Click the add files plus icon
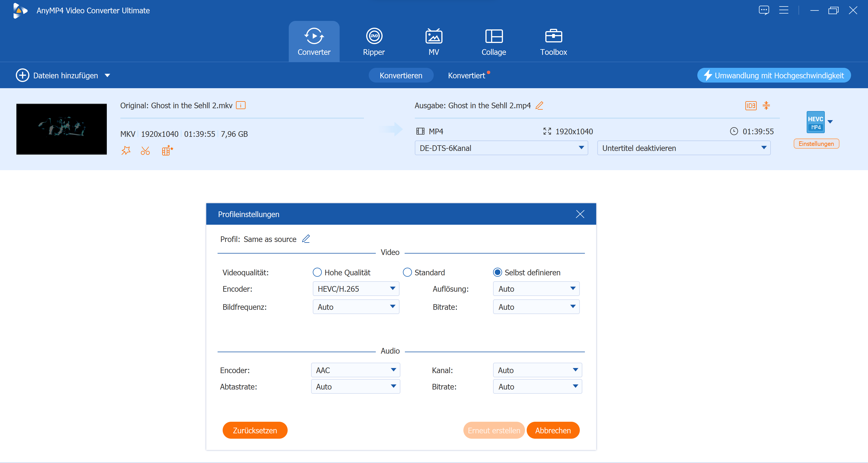Screen dimensions: 868x463 pyautogui.click(x=23, y=75)
